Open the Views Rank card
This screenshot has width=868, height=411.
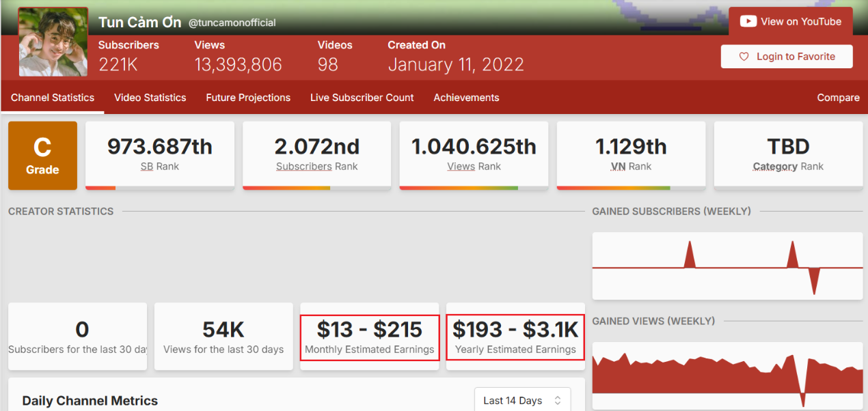click(x=474, y=155)
